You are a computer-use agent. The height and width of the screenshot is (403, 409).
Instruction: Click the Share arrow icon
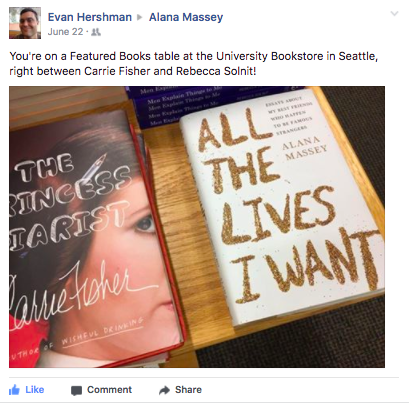point(164,390)
